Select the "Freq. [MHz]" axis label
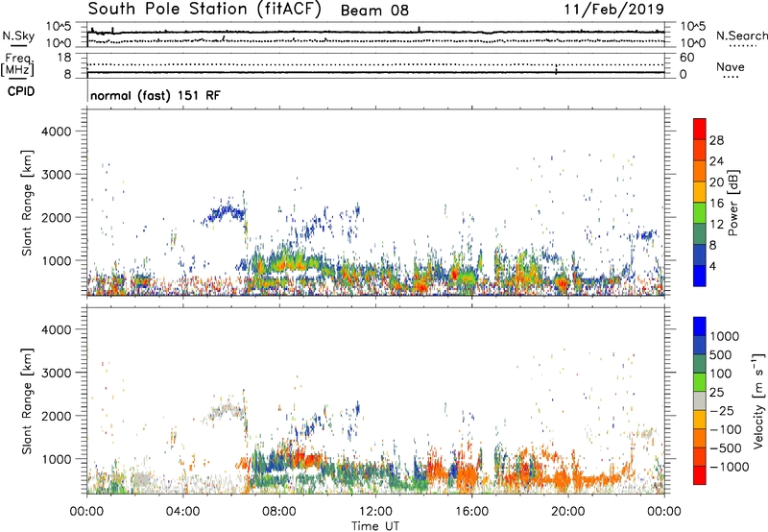Viewport: 768px width, 532px height. point(17,65)
